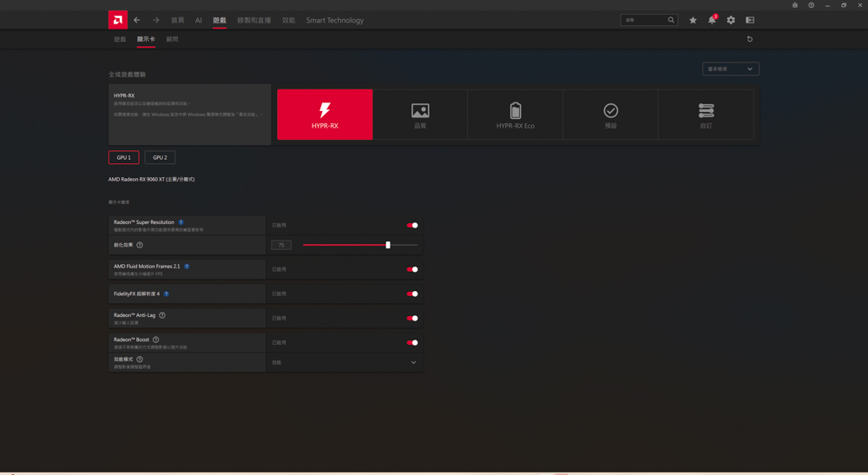Toggle the Radeon Boost switch
Viewport: 868px width, 475px height.
412,342
